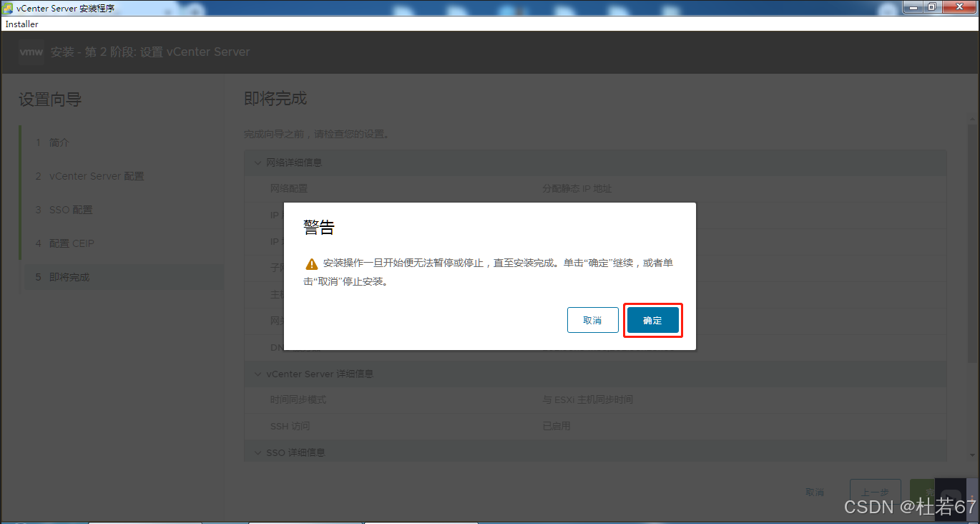Minimize the installer window
980x524 pixels.
click(x=913, y=6)
